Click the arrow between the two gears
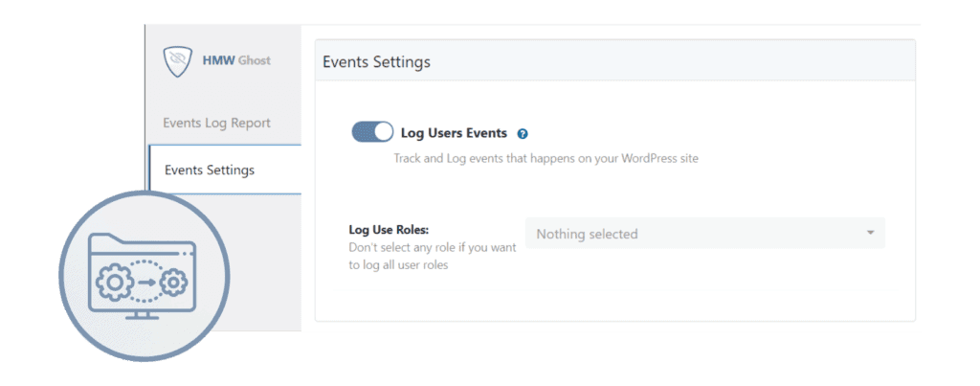 pyautogui.click(x=144, y=283)
